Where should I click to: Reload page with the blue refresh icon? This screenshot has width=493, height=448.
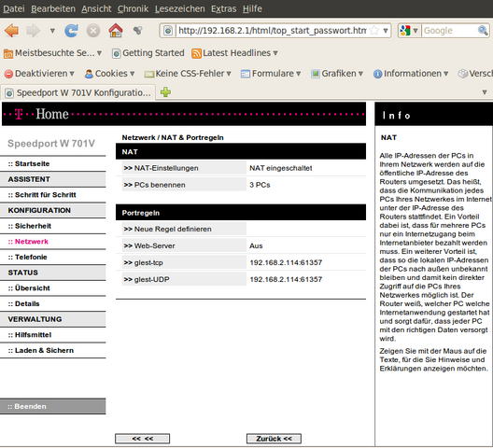71,31
